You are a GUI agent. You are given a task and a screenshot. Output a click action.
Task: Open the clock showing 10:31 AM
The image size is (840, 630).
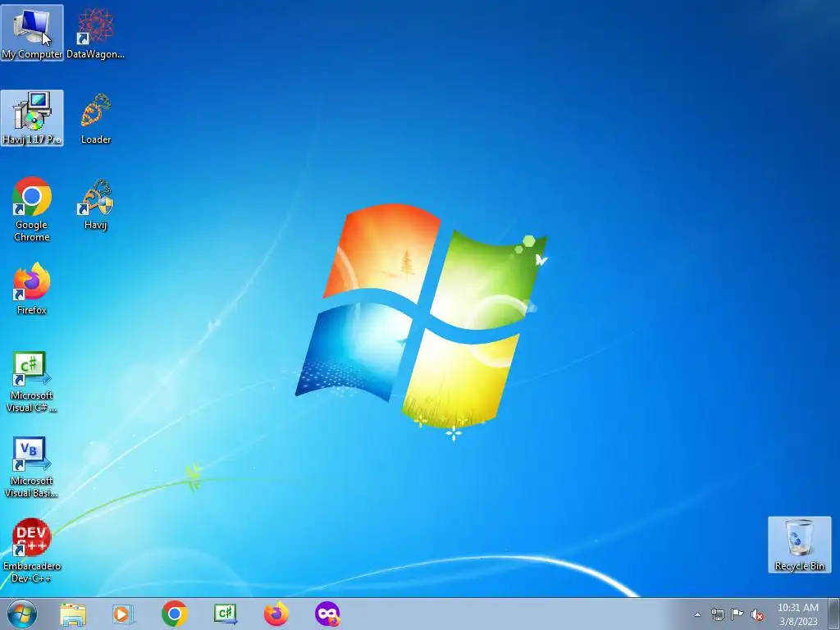(x=797, y=614)
